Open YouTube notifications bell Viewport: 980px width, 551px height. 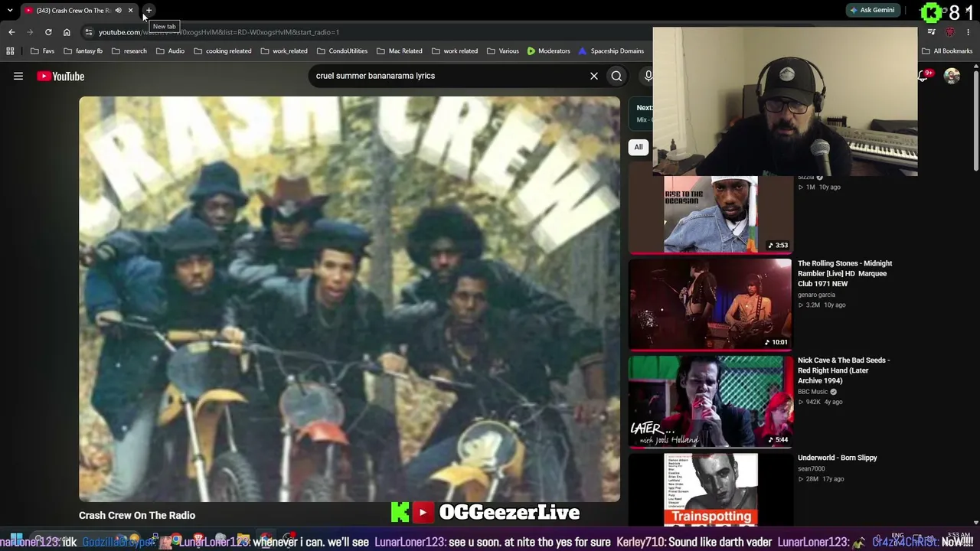(x=924, y=76)
